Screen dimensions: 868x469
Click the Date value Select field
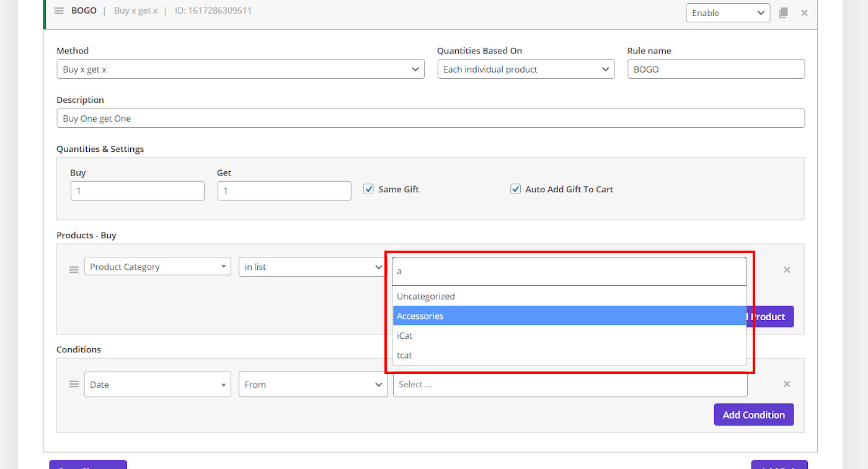(570, 385)
